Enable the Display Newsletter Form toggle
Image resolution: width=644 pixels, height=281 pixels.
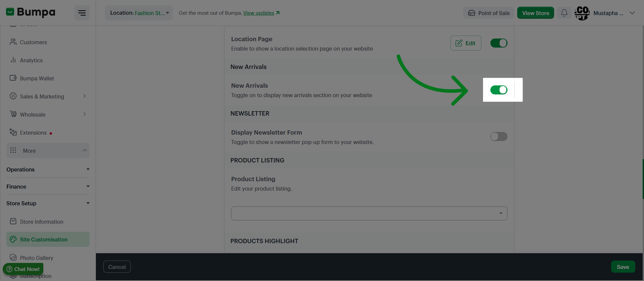(x=499, y=136)
